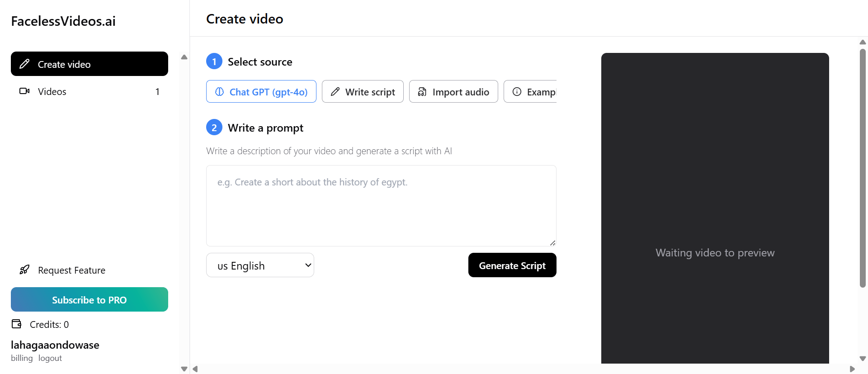Click the horizontal scrollbar left arrow

(x=195, y=369)
